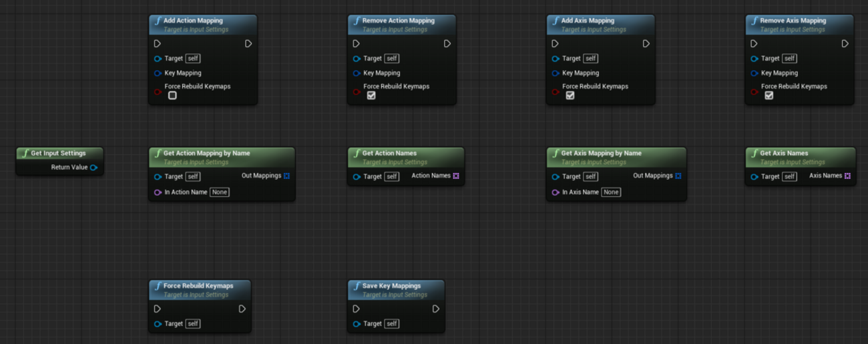Click the exec output pin on Add Action Mapping
The height and width of the screenshot is (344, 868).
[x=248, y=43]
